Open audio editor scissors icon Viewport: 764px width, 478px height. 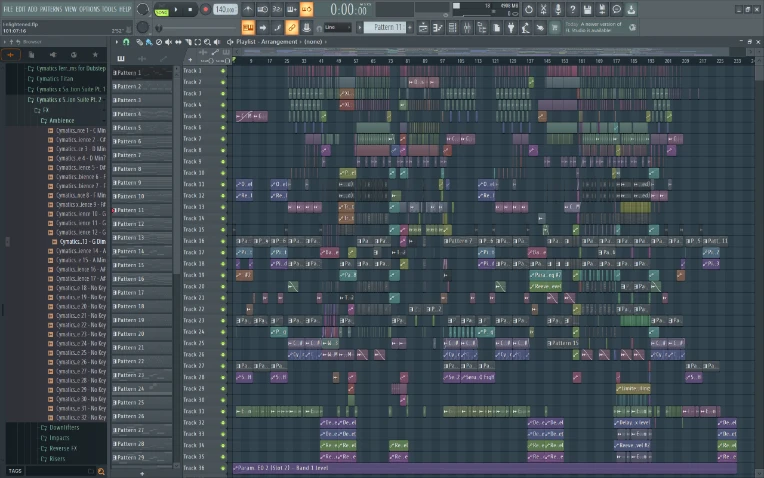tap(543, 9)
